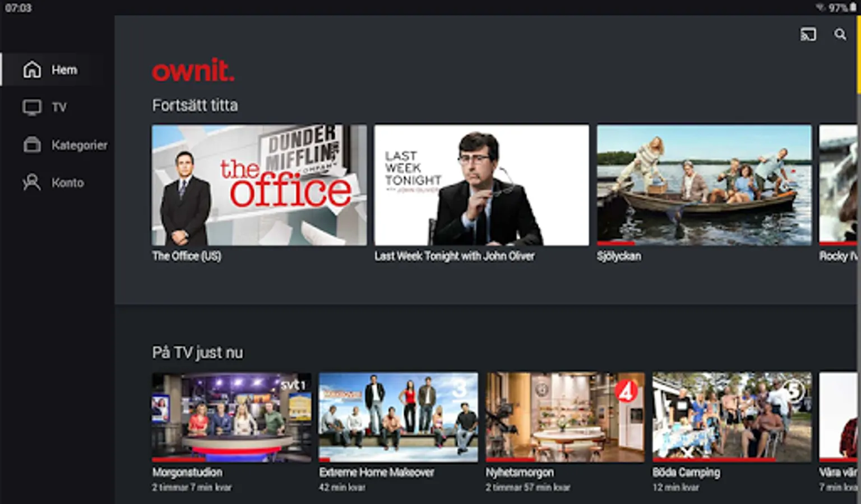Click the ownit logo
Screen dimensions: 861x504
coord(193,70)
